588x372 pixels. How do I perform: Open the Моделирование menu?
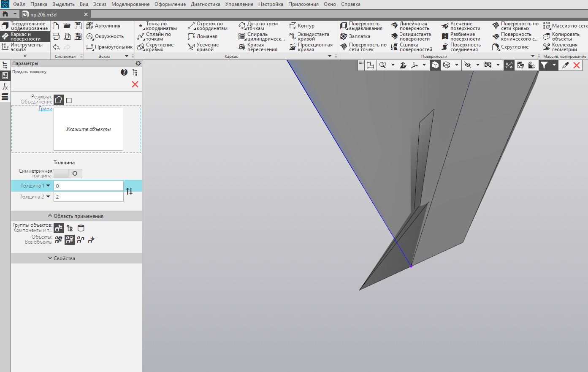[130, 4]
